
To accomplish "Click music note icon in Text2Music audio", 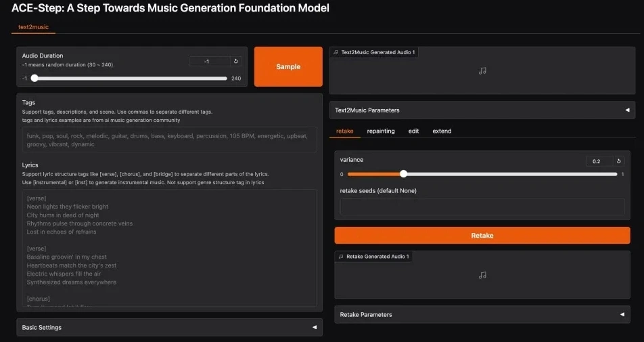I will (482, 70).
